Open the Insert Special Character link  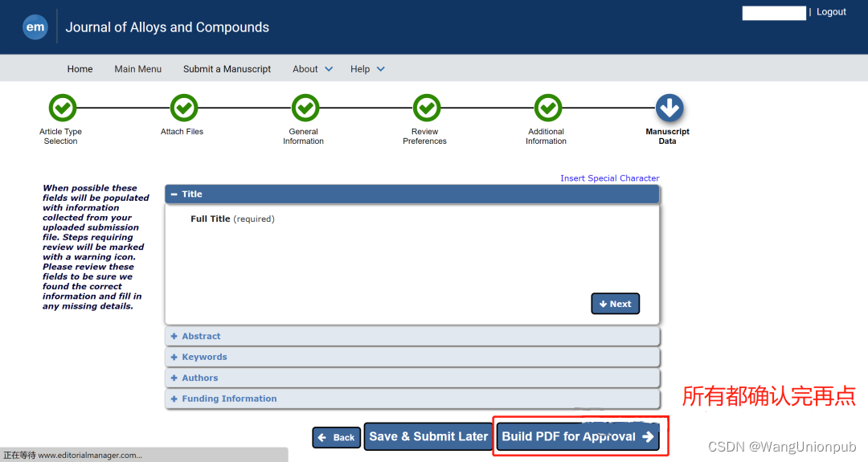click(609, 178)
